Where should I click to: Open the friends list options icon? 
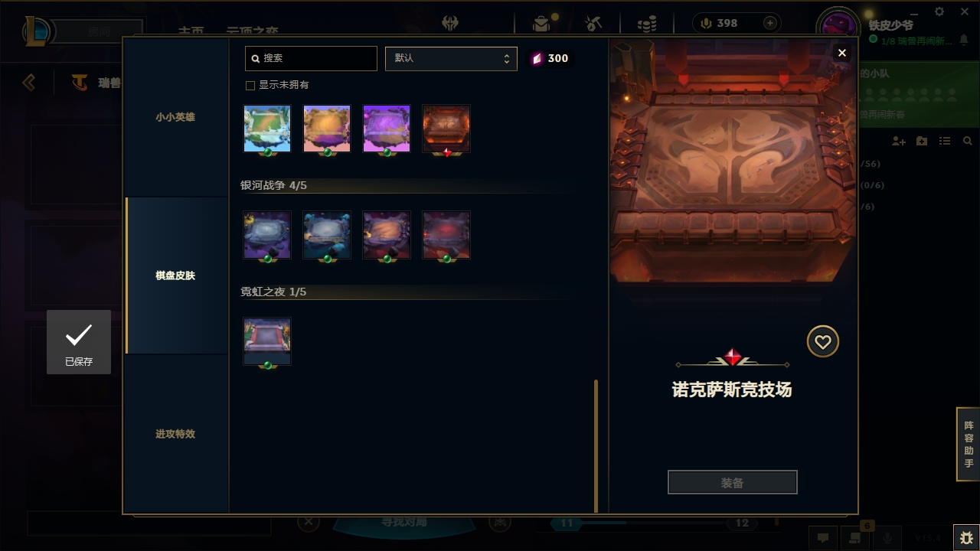[x=945, y=142]
